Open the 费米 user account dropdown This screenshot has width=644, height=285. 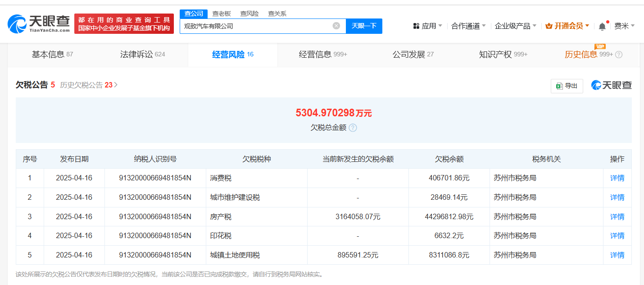tap(624, 26)
